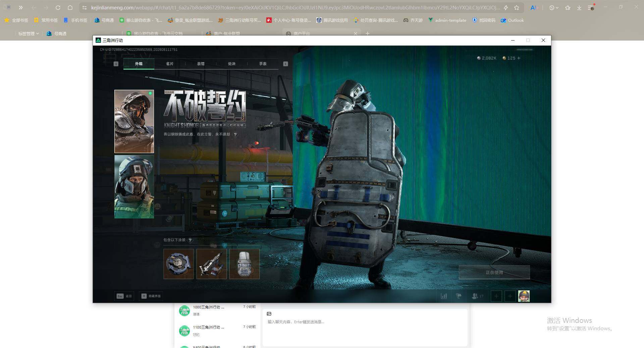Click the 2,082K currency balance
This screenshot has height=348, width=644.
point(487,58)
